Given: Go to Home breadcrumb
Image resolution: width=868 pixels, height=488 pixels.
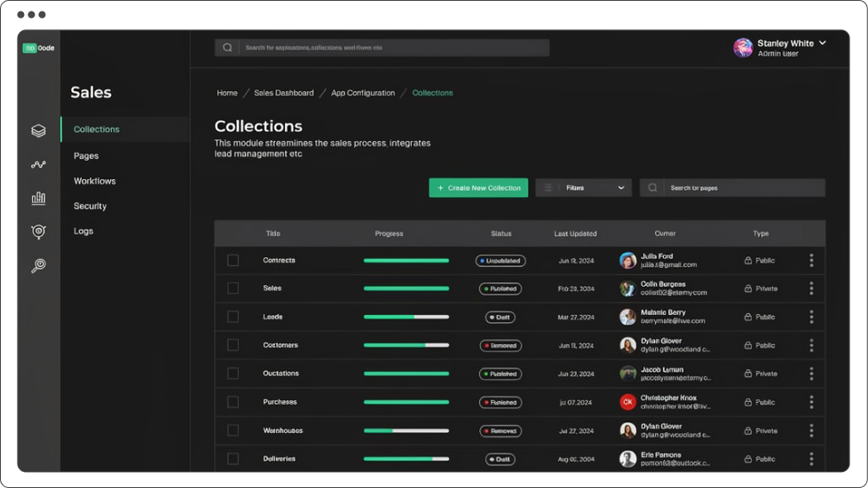Looking at the screenshot, I should [227, 93].
